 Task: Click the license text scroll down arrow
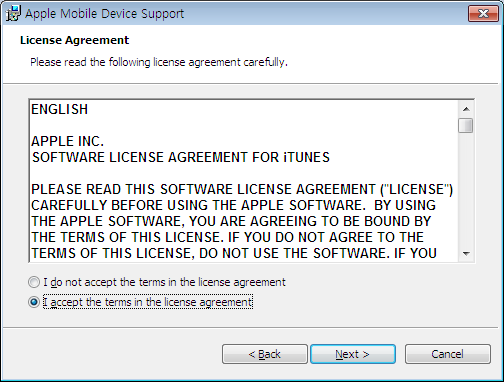pos(466,254)
